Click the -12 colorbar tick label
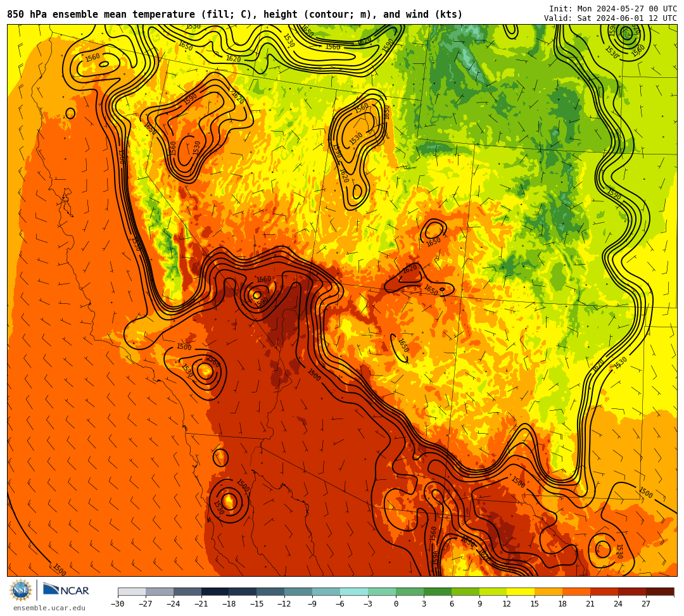 (285, 604)
